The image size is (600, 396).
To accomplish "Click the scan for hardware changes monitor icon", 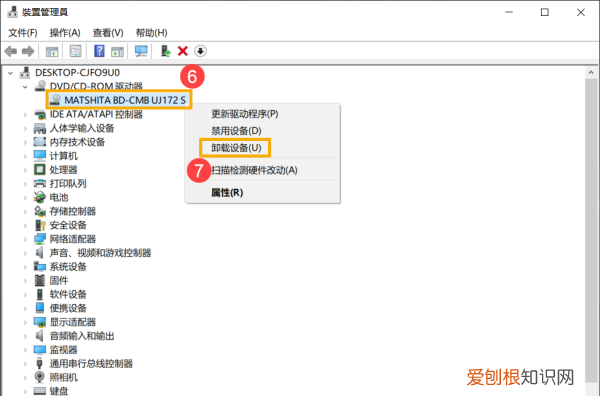I will [141, 51].
